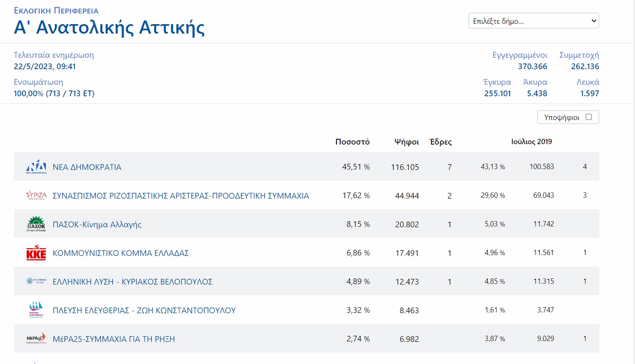Click the 6.982 votes cell

tap(409, 339)
